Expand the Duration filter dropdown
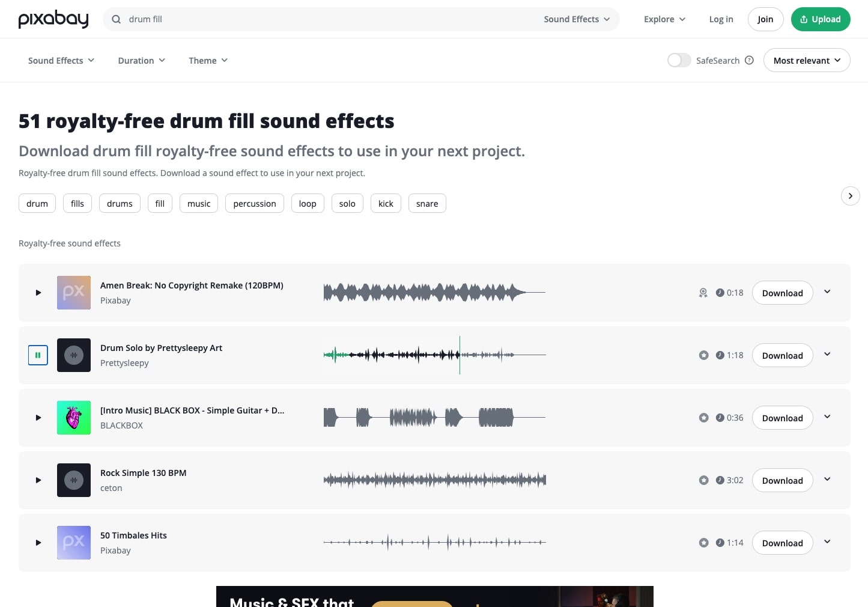This screenshot has width=868, height=607. (141, 60)
